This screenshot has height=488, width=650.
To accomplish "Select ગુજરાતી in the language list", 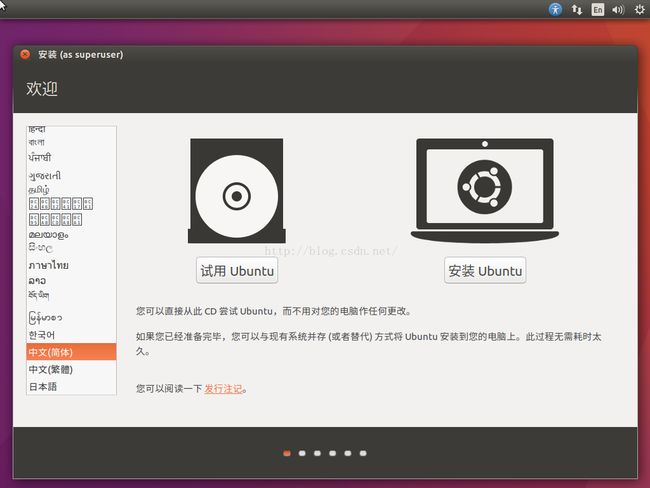I will click(71, 176).
